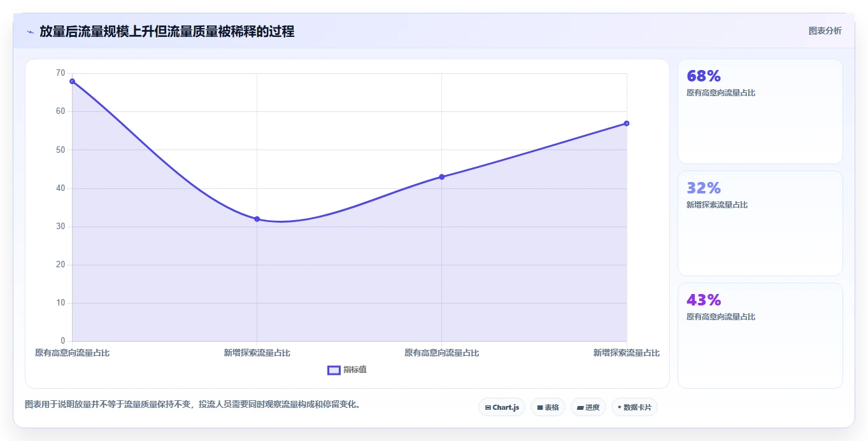The image size is (868, 441).
Task: Click the 表格 tag pill
Action: coord(548,407)
